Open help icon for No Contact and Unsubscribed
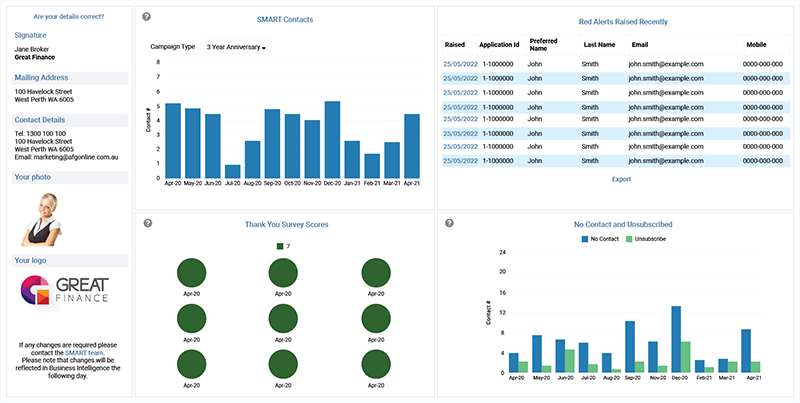The width and height of the screenshot is (800, 403). click(449, 223)
